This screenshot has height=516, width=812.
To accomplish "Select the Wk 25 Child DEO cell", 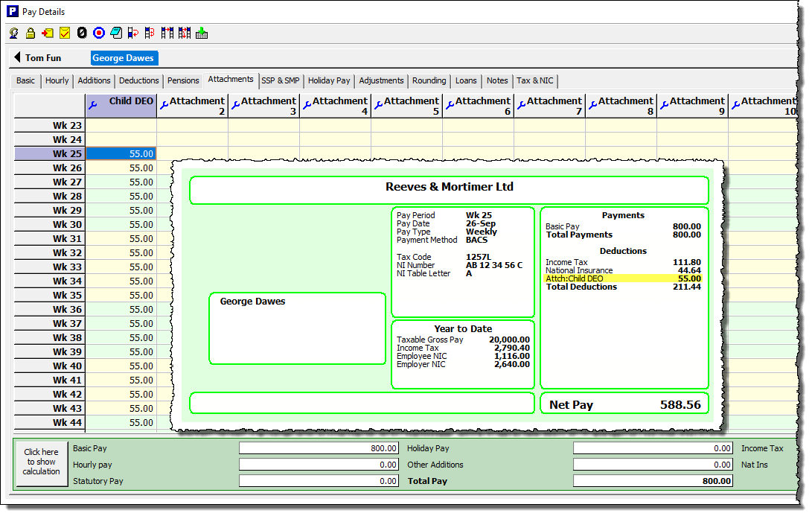I will 121,154.
